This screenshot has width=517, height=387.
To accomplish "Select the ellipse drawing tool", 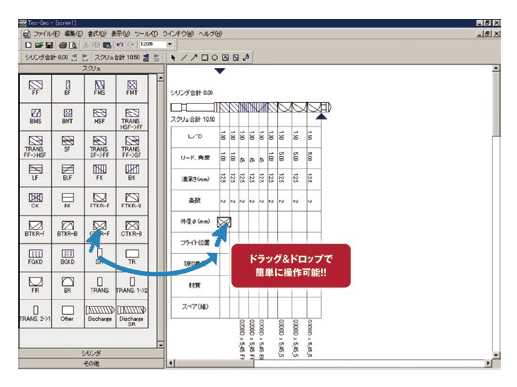I will point(215,57).
